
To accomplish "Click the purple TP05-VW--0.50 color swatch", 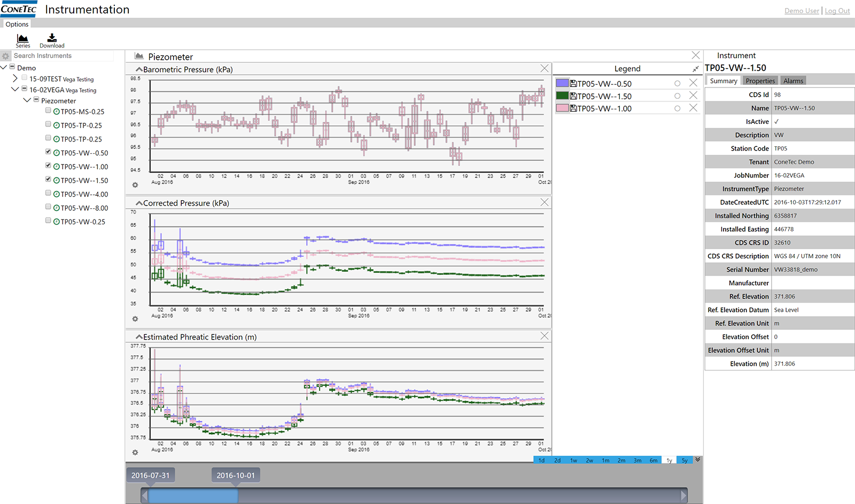I will point(562,83).
